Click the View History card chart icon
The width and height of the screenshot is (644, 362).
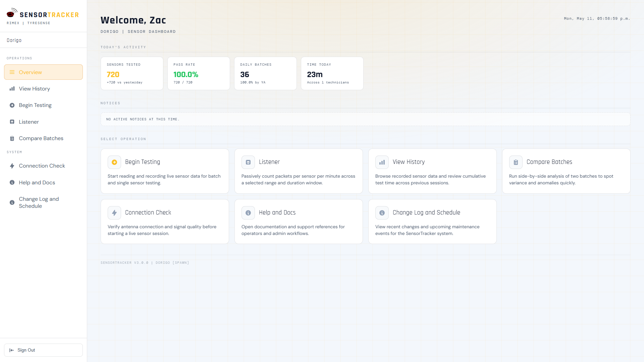(382, 162)
